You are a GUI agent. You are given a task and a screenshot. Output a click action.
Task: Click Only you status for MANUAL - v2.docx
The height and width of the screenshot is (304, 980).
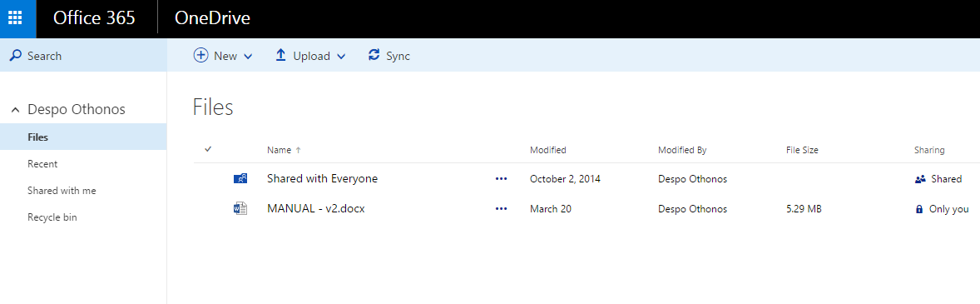[x=949, y=210]
